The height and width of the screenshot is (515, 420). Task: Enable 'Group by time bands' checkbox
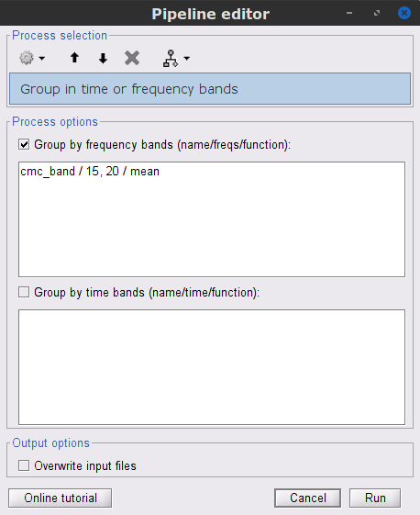[24, 292]
